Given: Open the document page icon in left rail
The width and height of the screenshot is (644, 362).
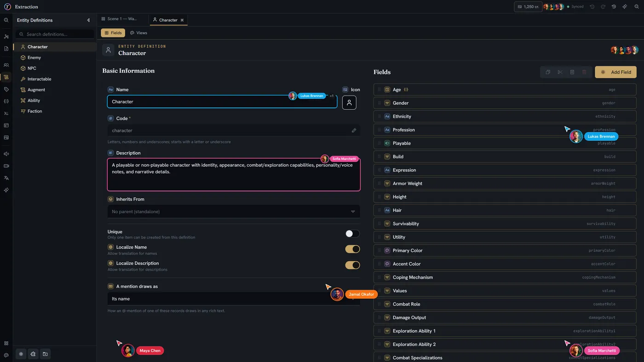Looking at the screenshot, I should click(x=6, y=49).
